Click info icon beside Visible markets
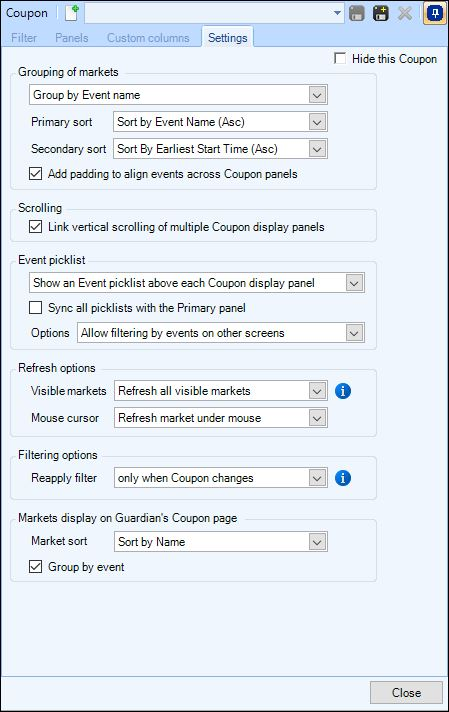Image resolution: width=449 pixels, height=712 pixels. (343, 391)
